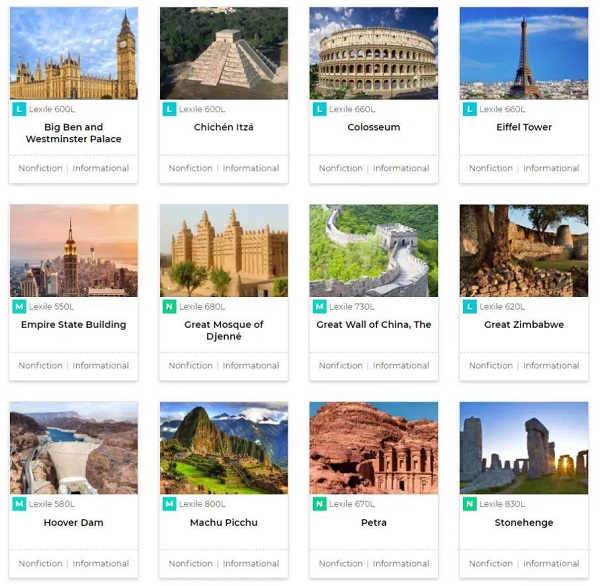The height and width of the screenshot is (586, 600).
Task: Click the M level badge for Hoover Dam
Action: (x=19, y=504)
